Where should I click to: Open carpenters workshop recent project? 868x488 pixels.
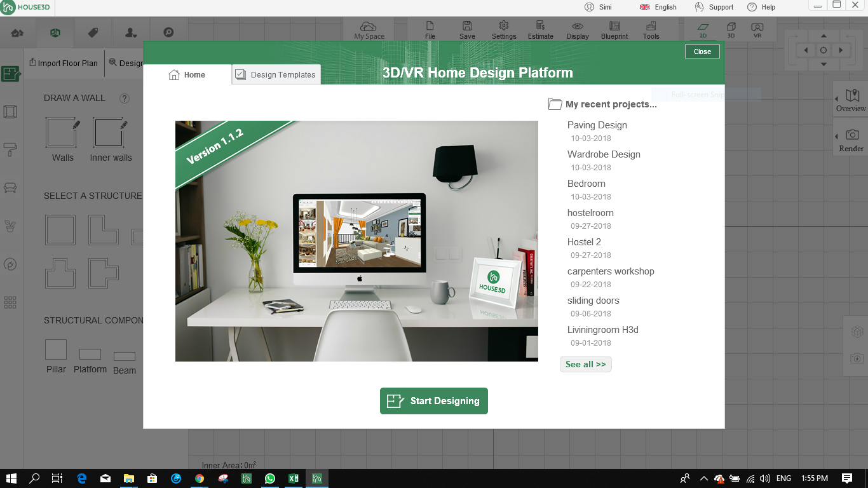click(611, 271)
